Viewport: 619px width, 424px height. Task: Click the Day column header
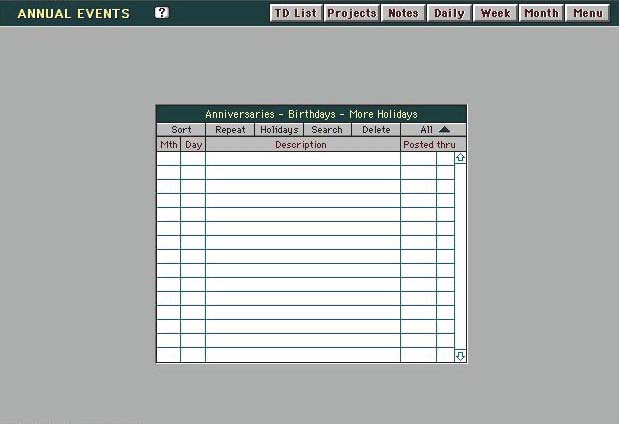point(193,145)
